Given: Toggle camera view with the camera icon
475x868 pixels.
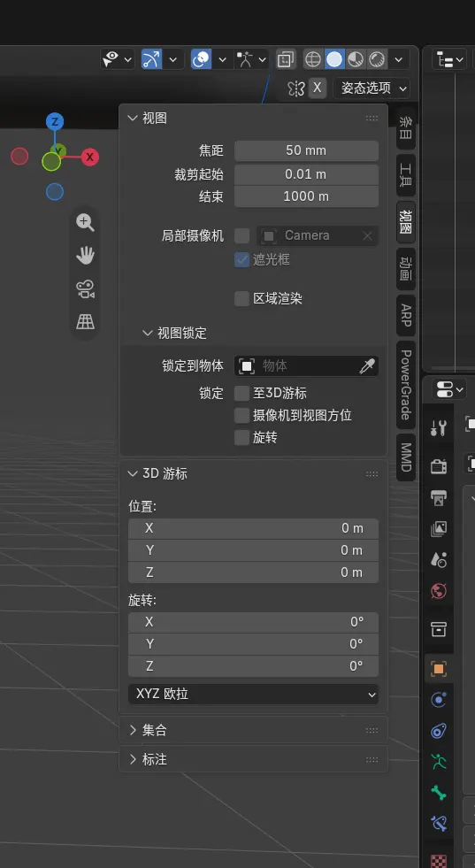Looking at the screenshot, I should (85, 289).
